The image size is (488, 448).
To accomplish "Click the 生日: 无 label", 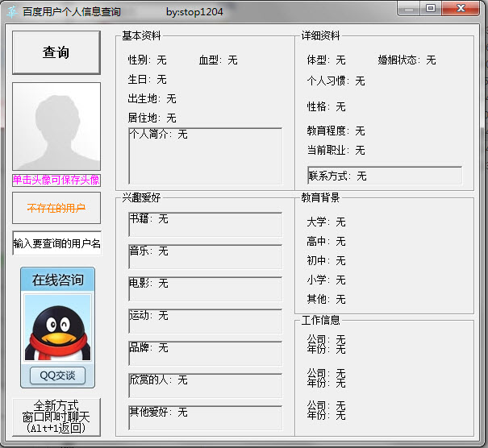I will pyautogui.click(x=148, y=79).
